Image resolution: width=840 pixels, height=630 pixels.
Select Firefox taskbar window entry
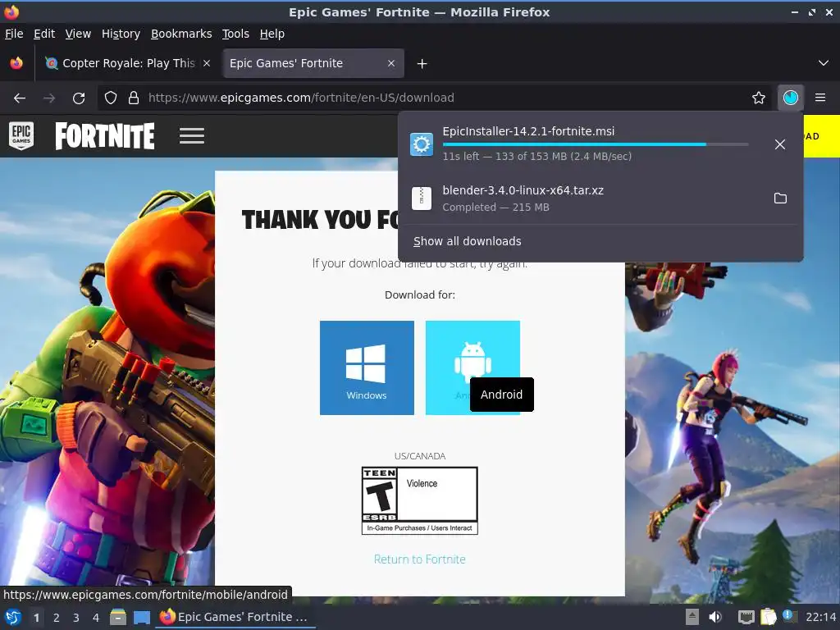(x=235, y=617)
